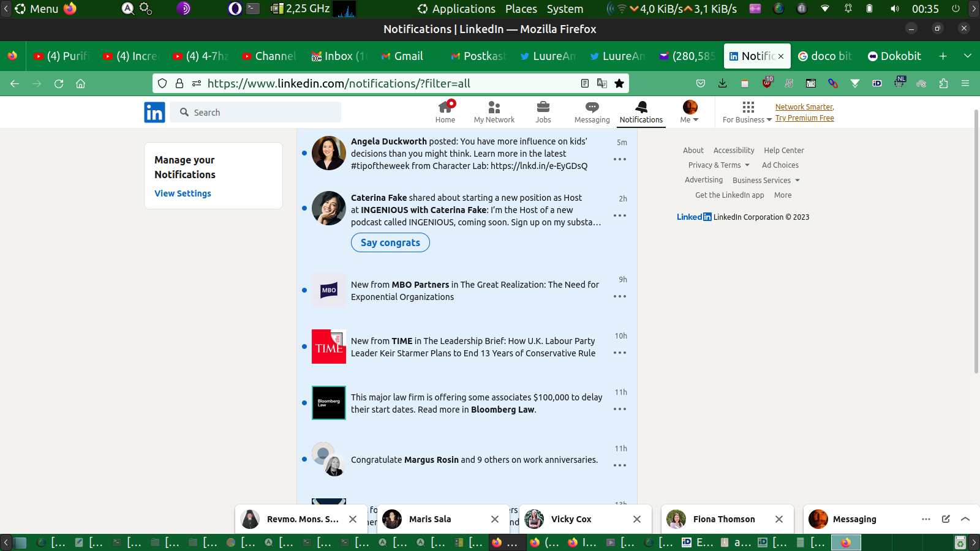Close the Notifications LinkedIn tab

[x=781, y=56]
